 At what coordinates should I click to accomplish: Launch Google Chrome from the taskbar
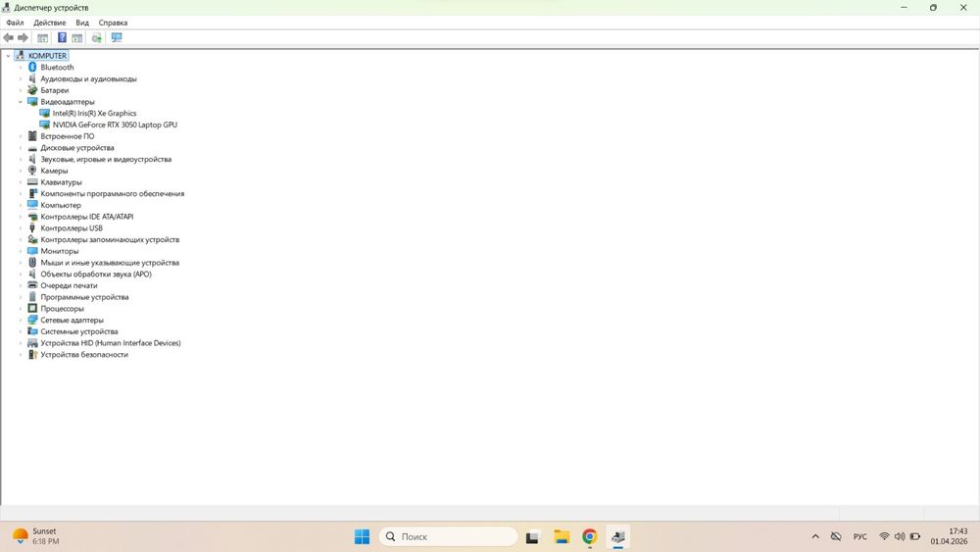point(589,536)
